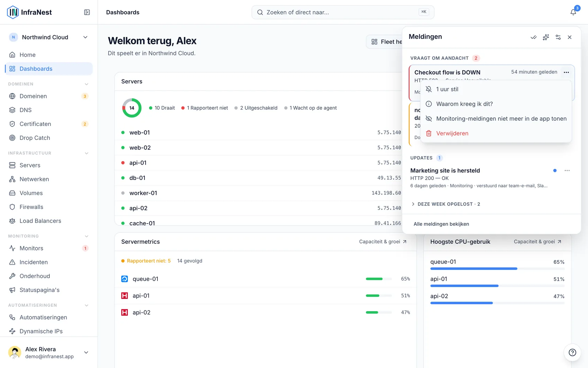Expand Deze week opgelost section
The image size is (588, 368).
(446, 204)
